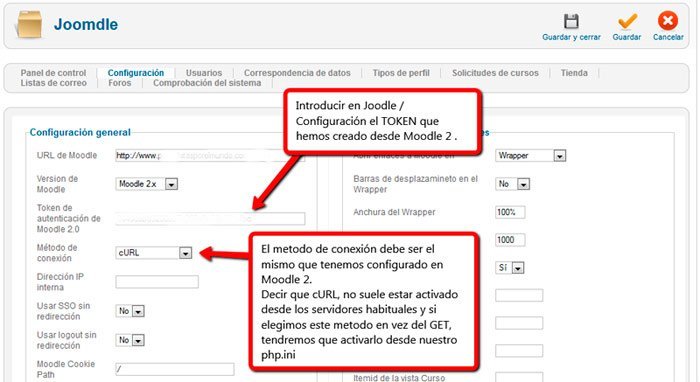Image resolution: width=700 pixels, height=382 pixels.
Task: Click the Joomdle title text
Action: (x=86, y=24)
